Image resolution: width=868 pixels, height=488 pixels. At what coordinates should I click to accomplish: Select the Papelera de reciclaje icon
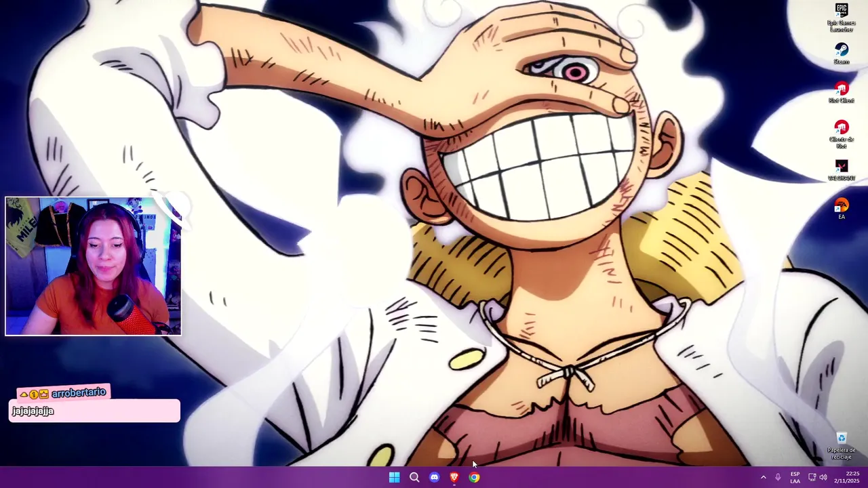tap(842, 446)
